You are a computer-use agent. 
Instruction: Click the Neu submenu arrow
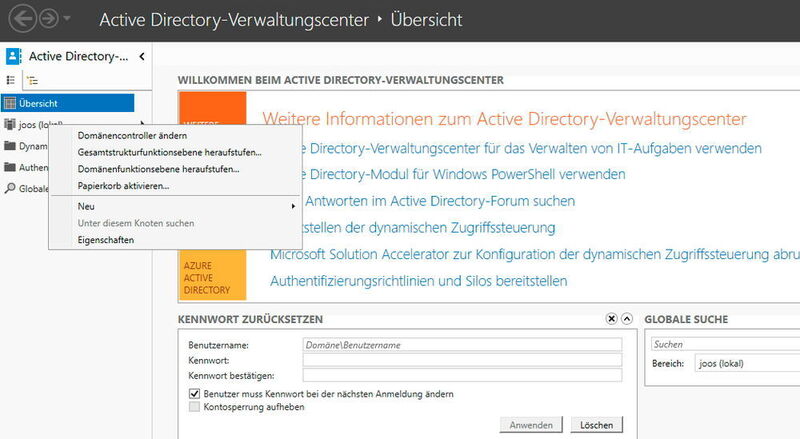(293, 206)
